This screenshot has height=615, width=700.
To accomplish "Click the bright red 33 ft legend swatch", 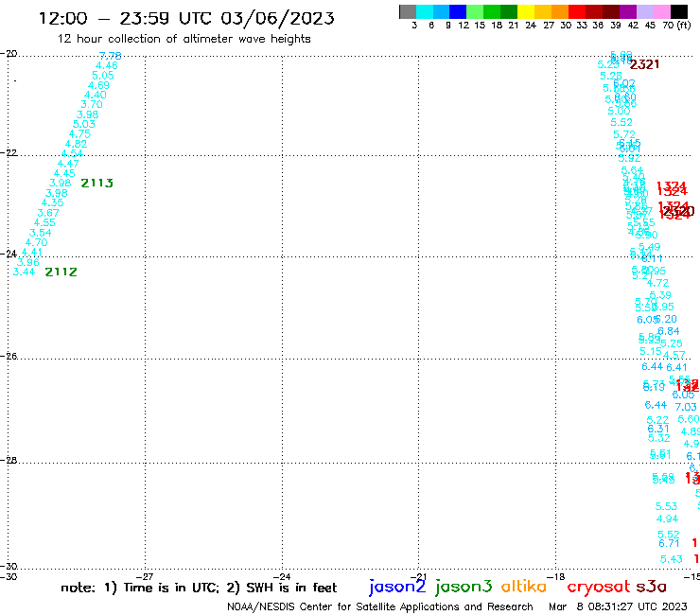I will coord(577,11).
